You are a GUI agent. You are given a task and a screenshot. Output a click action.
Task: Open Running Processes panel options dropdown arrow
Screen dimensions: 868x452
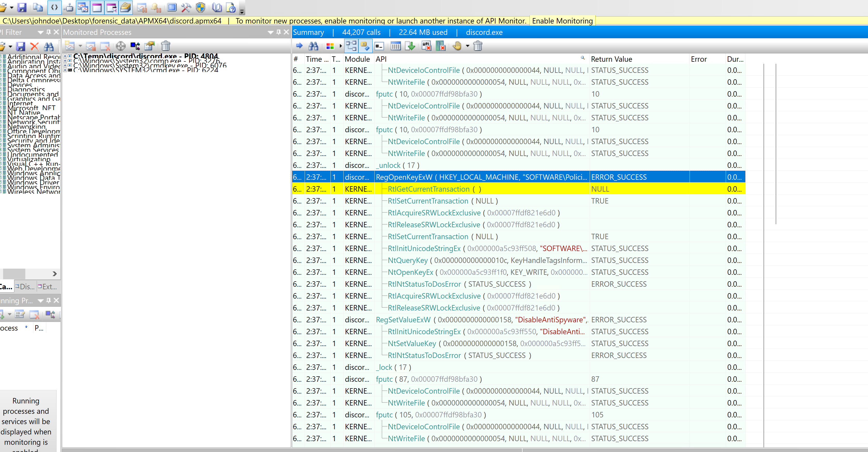[41, 301]
